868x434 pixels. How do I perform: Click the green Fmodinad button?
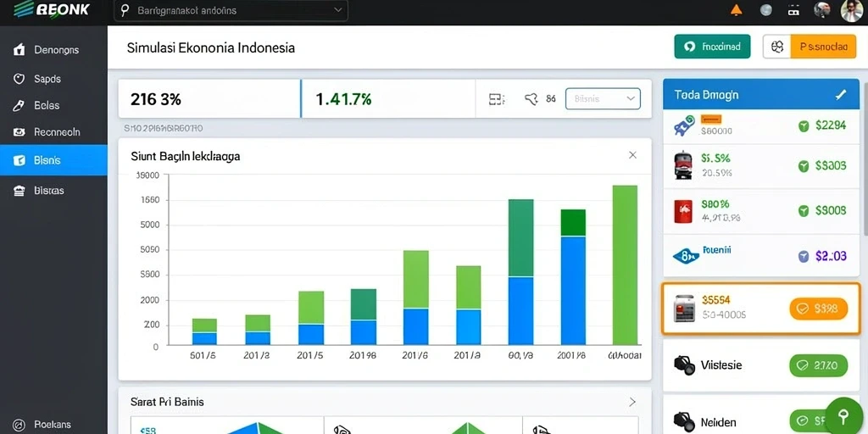point(712,47)
